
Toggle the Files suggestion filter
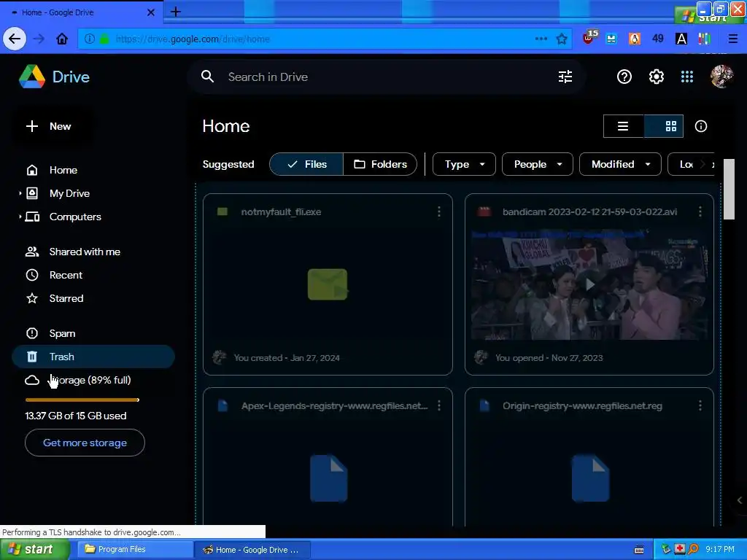[x=306, y=164]
